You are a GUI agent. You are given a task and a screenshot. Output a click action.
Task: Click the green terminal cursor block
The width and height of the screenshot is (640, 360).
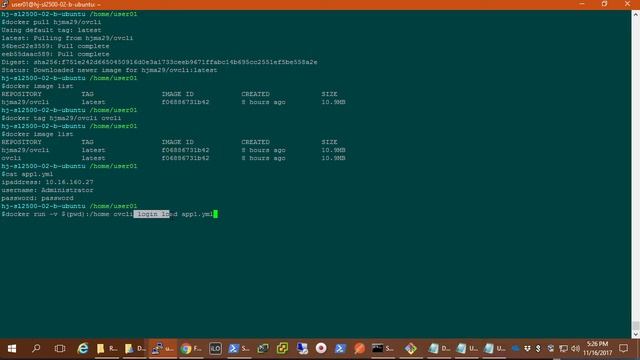(216, 214)
